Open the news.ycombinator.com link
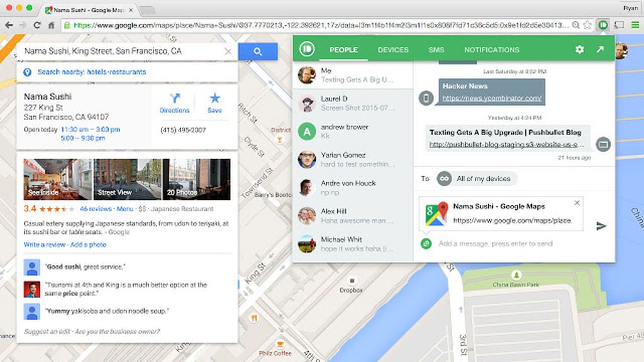 492,98
